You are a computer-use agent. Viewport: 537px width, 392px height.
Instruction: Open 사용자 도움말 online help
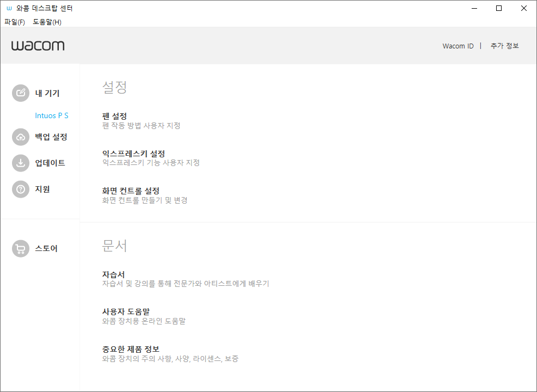tap(126, 312)
